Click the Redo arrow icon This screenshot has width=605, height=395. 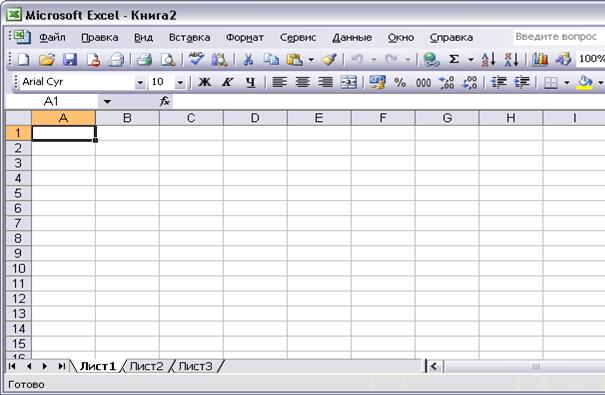[x=391, y=59]
